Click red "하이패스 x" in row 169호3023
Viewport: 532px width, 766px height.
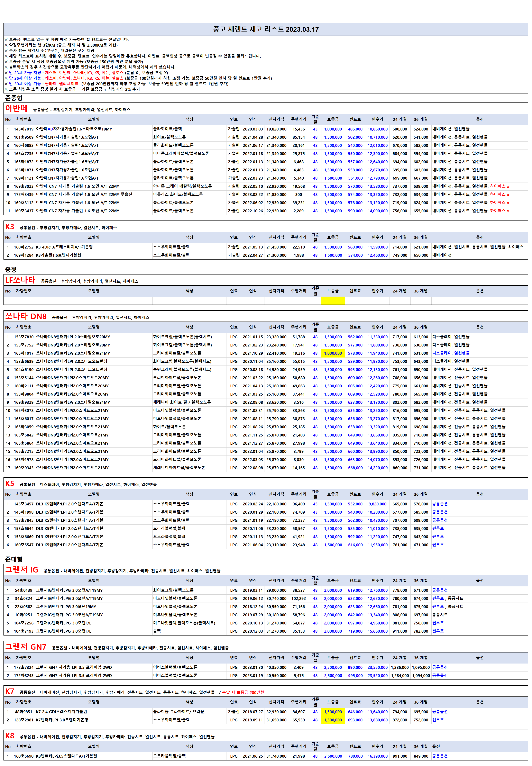click(x=499, y=186)
